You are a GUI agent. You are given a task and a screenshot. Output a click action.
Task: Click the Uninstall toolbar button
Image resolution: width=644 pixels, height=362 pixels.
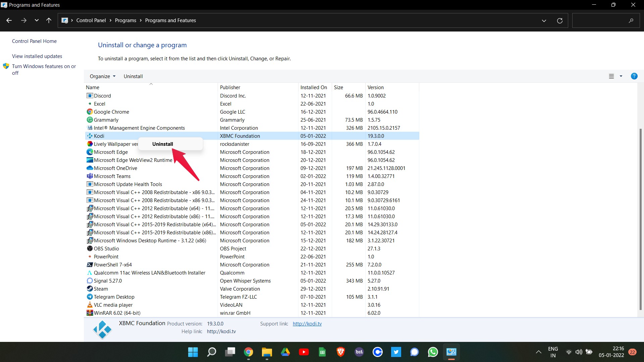(x=133, y=76)
